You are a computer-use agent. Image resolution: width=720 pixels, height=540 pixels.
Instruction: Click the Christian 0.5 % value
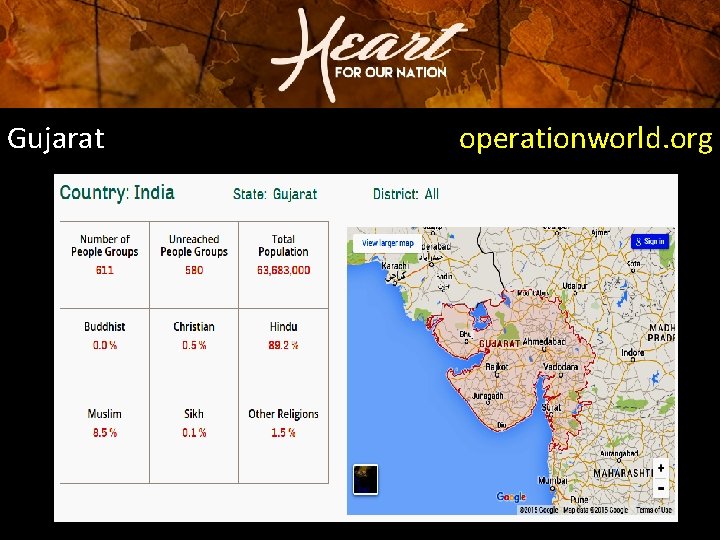click(x=194, y=345)
